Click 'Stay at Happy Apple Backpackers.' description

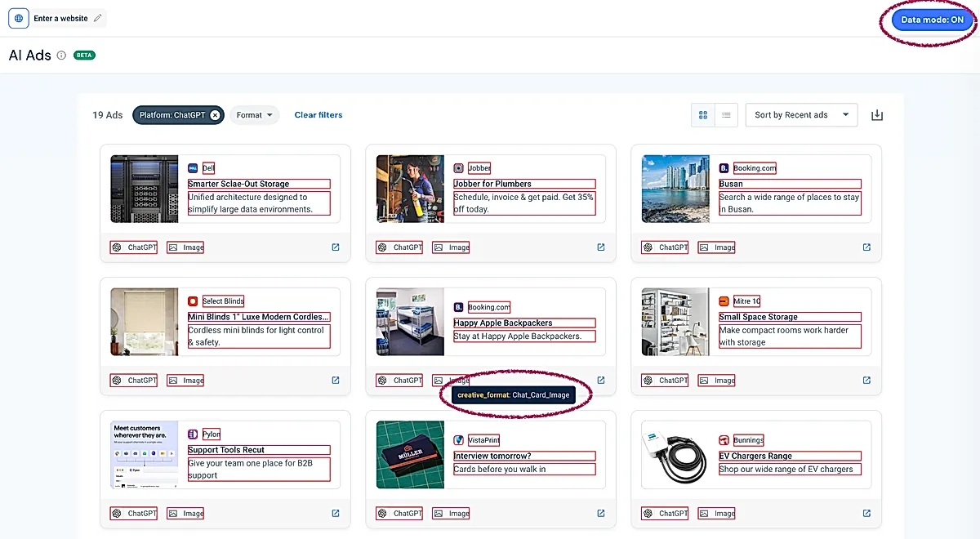518,336
